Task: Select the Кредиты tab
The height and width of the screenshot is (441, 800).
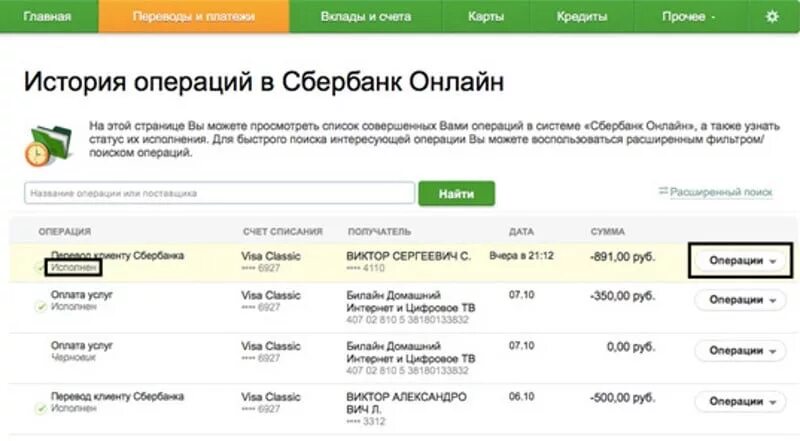Action: (x=582, y=16)
